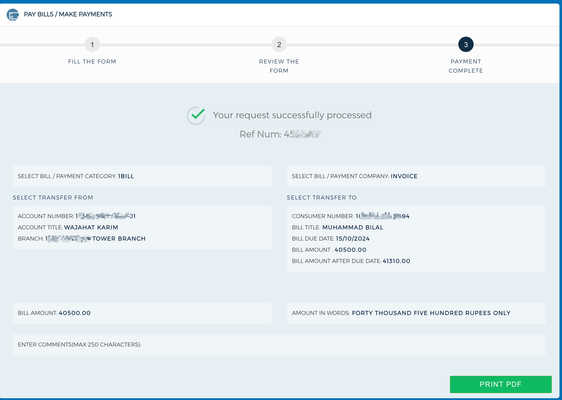Screen dimensions: 562x400
Task: Click the bank logo icon in header
Action: pos(13,15)
